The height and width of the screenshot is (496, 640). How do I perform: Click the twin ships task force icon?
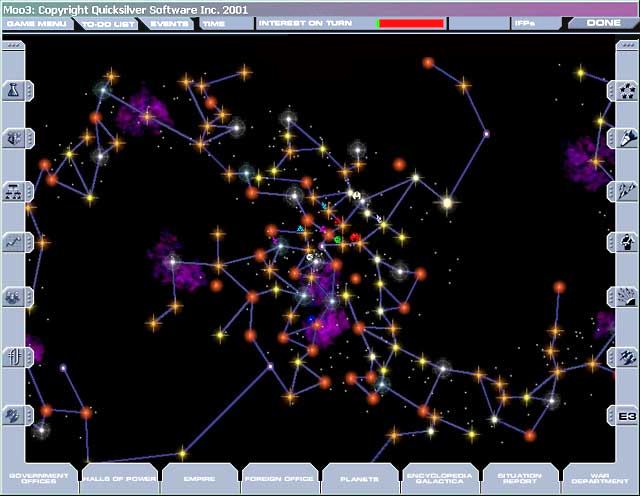(x=627, y=191)
